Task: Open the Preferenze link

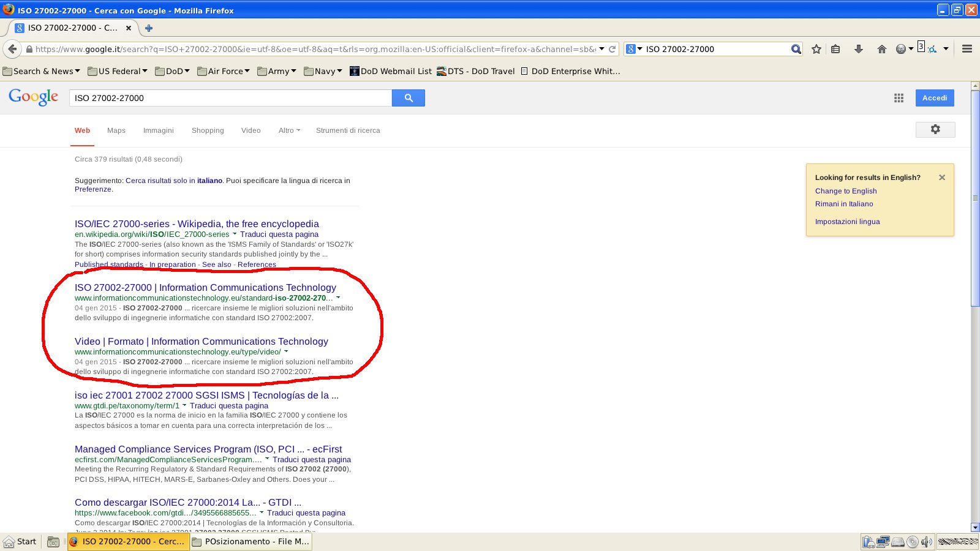Action: pos(93,189)
